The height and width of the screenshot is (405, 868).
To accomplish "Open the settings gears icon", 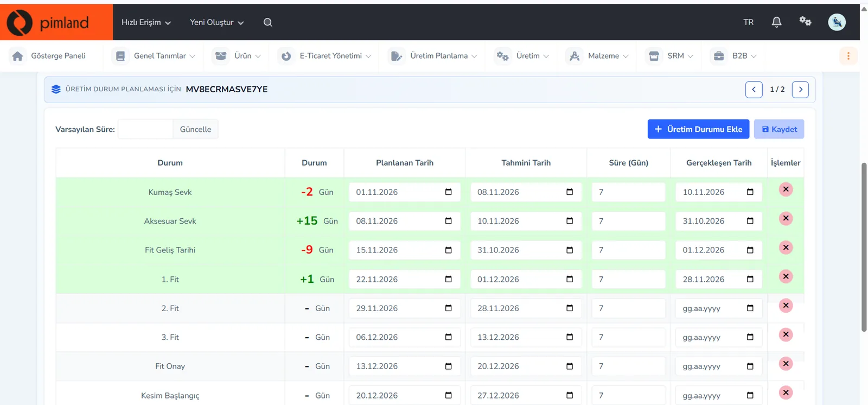I will click(x=805, y=22).
